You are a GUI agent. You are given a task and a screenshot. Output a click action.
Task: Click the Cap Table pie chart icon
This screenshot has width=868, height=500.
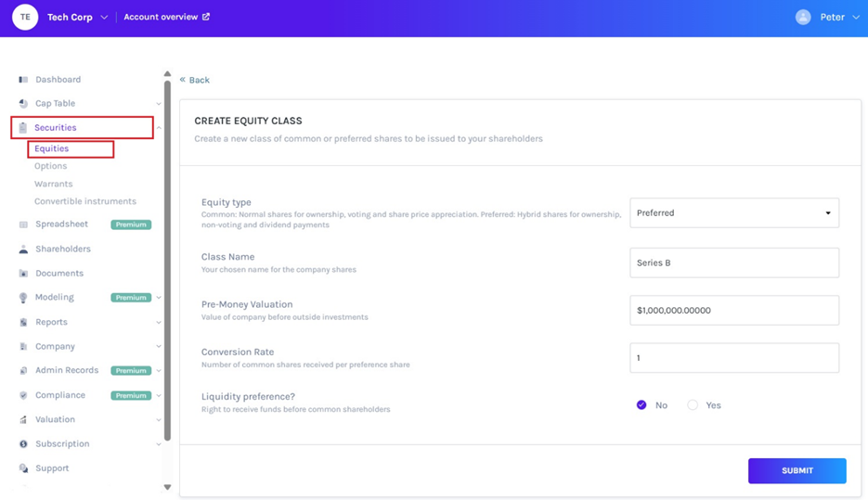coord(23,104)
